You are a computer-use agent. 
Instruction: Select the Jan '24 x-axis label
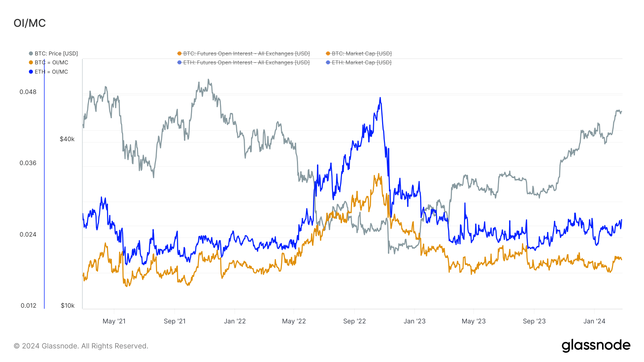click(594, 321)
